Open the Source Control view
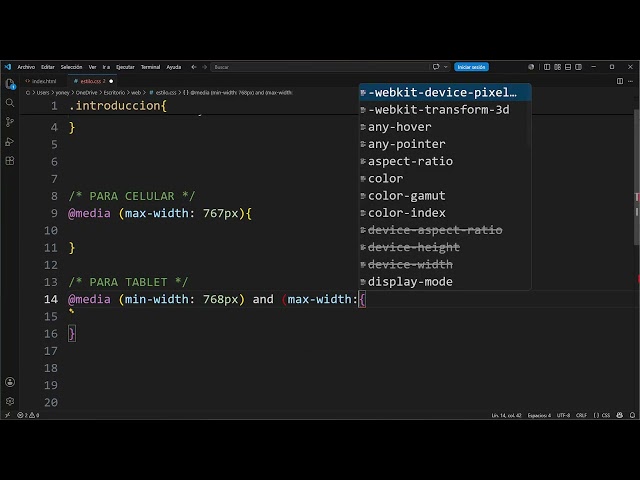The width and height of the screenshot is (640, 480). coord(10,122)
